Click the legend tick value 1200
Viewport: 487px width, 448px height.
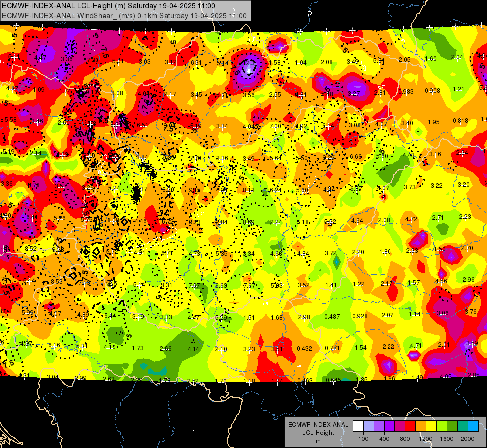(x=425, y=439)
